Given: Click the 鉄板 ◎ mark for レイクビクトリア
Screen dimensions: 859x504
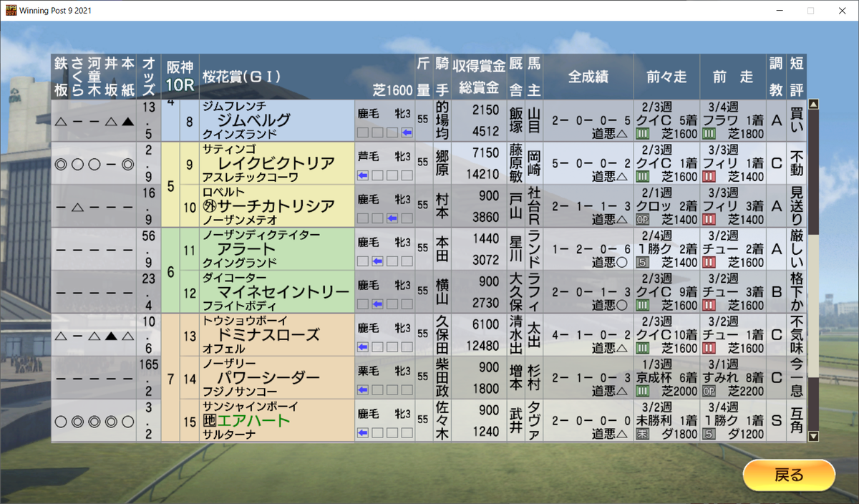Looking at the screenshot, I should 60,164.
